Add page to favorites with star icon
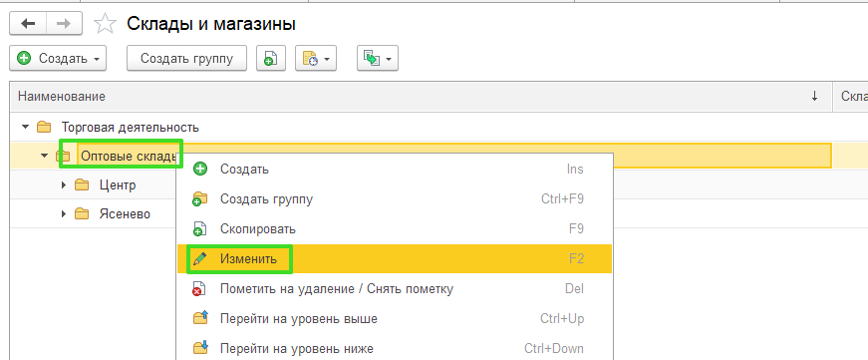This screenshot has width=868, height=360. (x=106, y=24)
